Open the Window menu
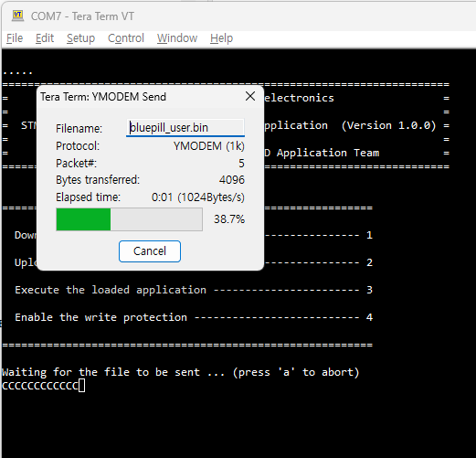 pyautogui.click(x=177, y=38)
